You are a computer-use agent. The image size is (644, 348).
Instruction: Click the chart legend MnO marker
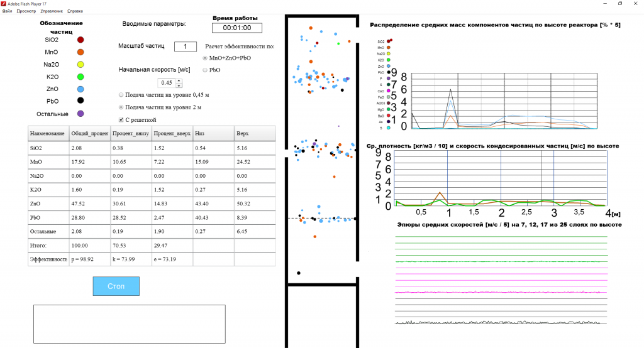[x=389, y=48]
